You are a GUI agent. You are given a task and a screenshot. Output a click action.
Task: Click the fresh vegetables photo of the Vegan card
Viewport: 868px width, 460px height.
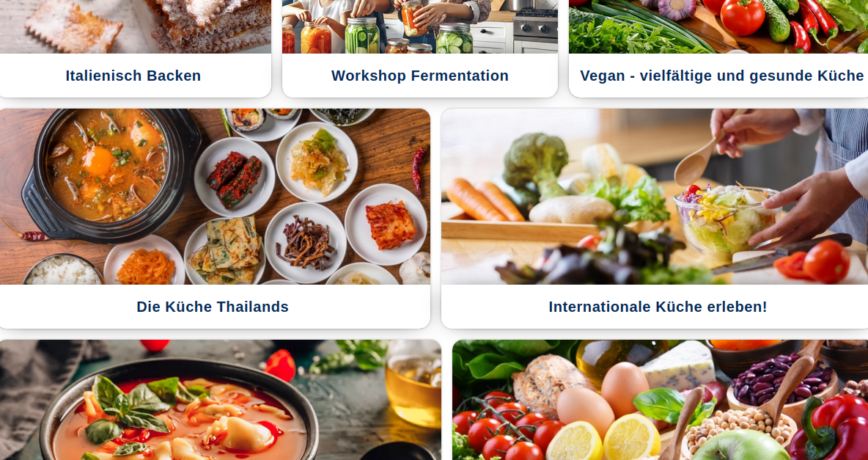(x=718, y=26)
